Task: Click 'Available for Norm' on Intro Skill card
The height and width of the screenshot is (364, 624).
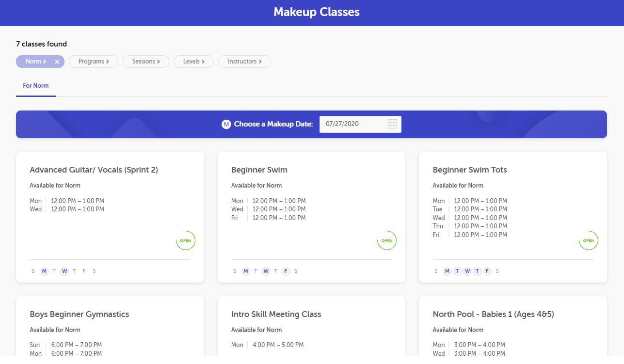Action: (x=256, y=330)
